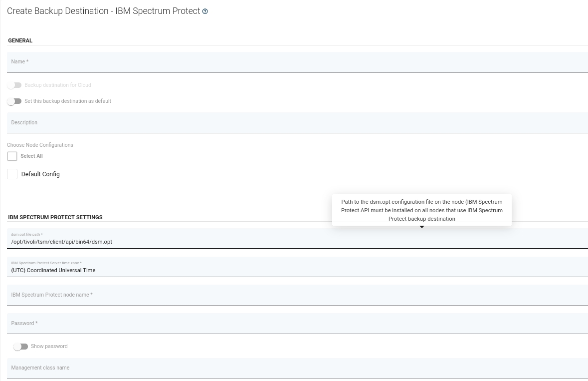Click the GENERAL section heading
The width and height of the screenshot is (588, 381).
tap(20, 41)
